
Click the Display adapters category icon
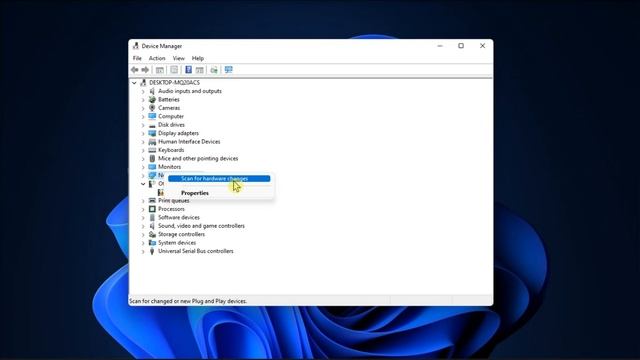[152, 133]
